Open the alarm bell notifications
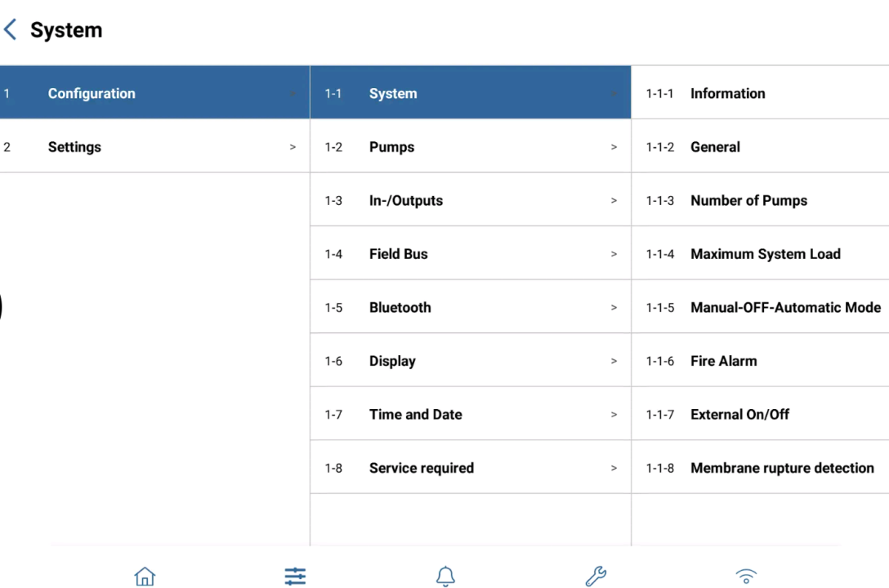Viewport: 889px width, 588px height. click(445, 576)
